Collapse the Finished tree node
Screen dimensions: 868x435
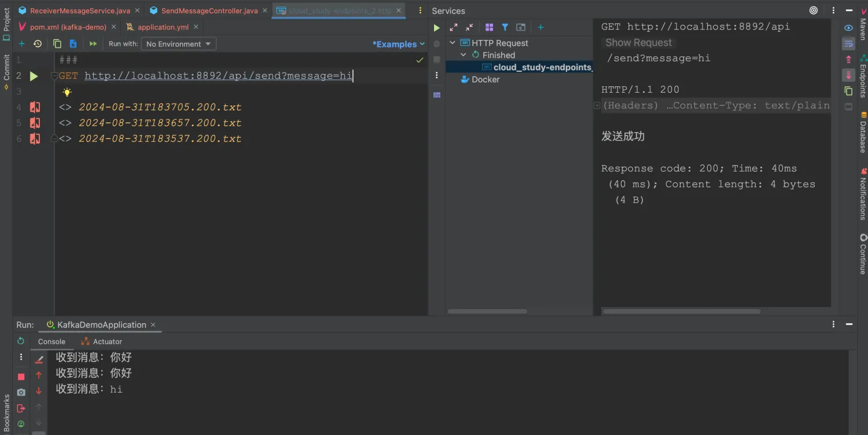(464, 55)
